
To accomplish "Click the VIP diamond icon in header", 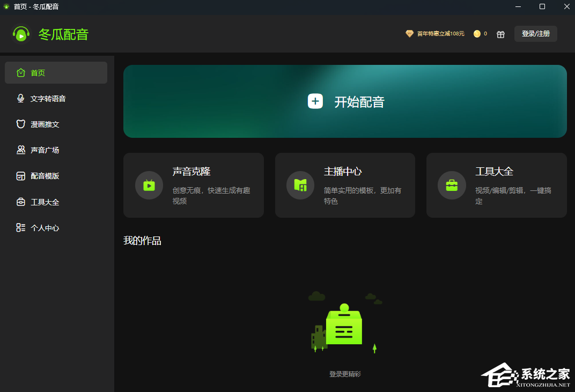I will pyautogui.click(x=409, y=34).
